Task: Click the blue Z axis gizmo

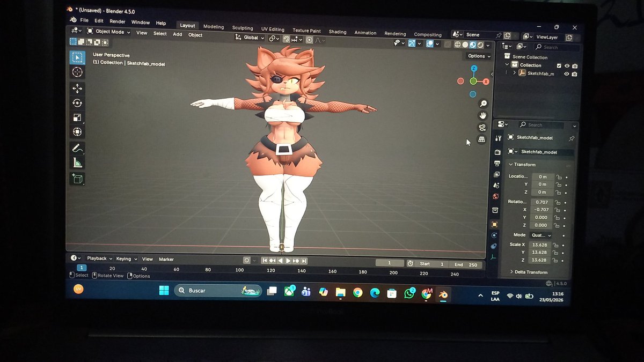Action: click(x=474, y=69)
